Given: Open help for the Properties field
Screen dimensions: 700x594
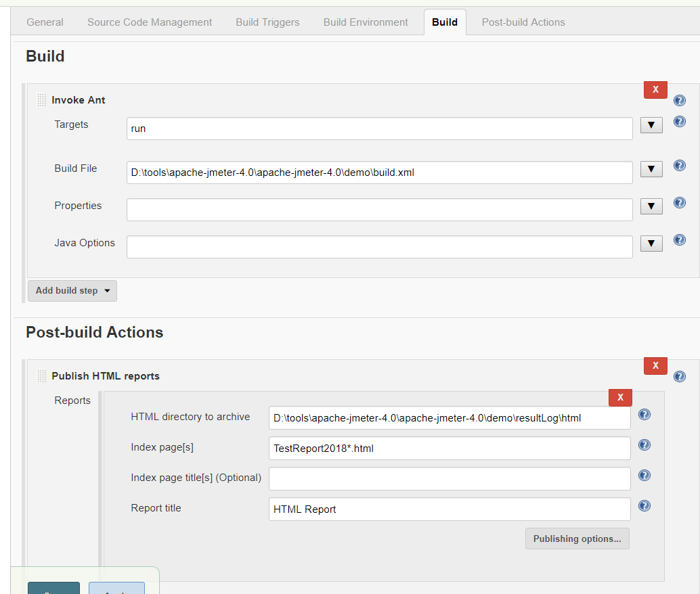Looking at the screenshot, I should pyautogui.click(x=679, y=202).
